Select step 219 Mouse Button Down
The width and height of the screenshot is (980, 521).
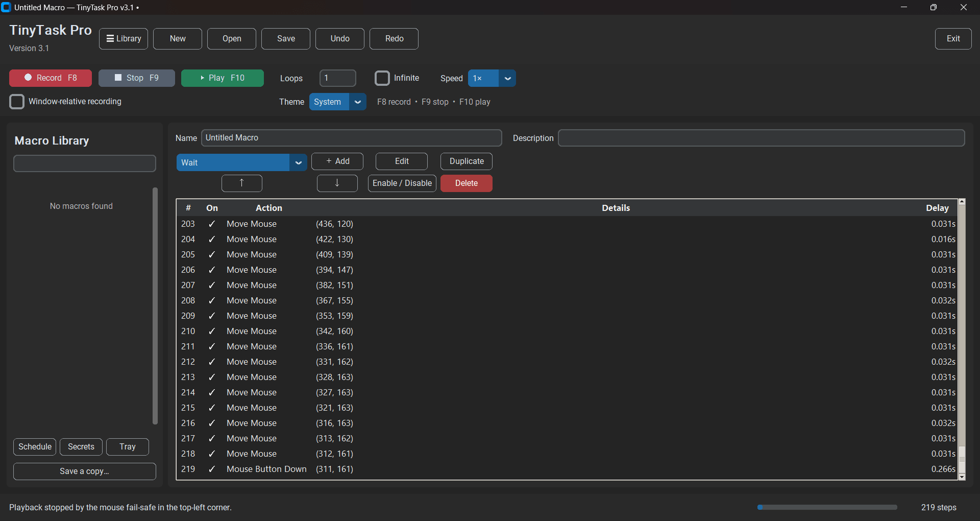568,469
